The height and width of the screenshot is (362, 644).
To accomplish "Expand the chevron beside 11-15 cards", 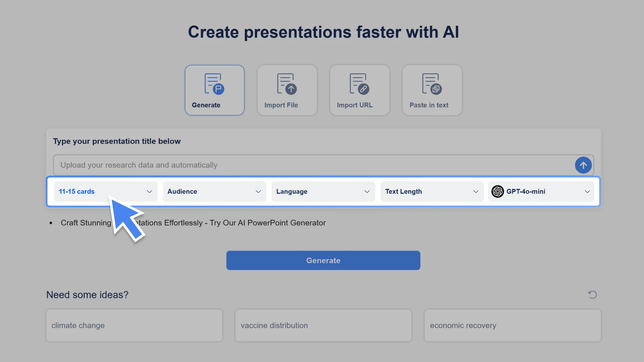I will (149, 191).
